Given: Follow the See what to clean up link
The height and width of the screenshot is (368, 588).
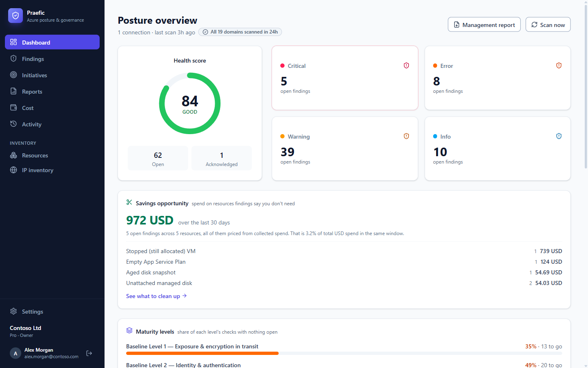Looking at the screenshot, I should pyautogui.click(x=156, y=296).
